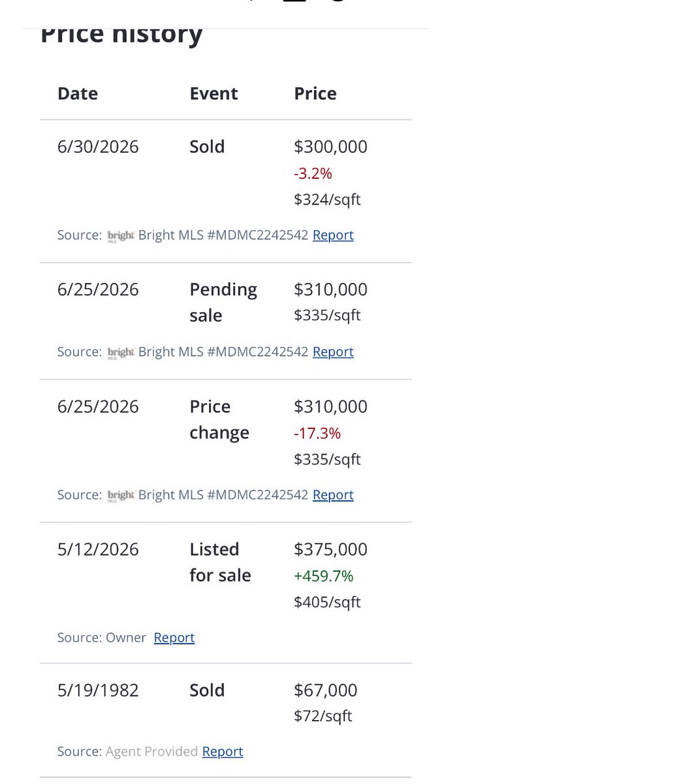Image resolution: width=698 pixels, height=784 pixels.
Task: Select the Event column header
Action: tap(214, 93)
